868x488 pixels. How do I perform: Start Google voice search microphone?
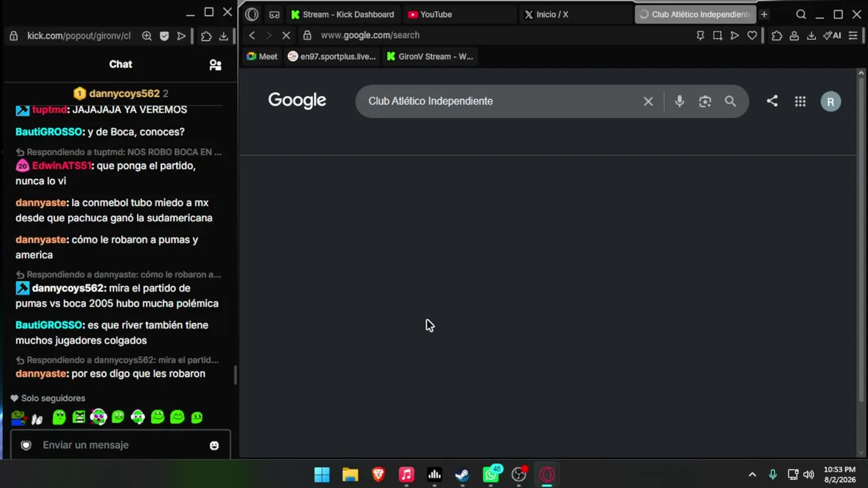[679, 101]
